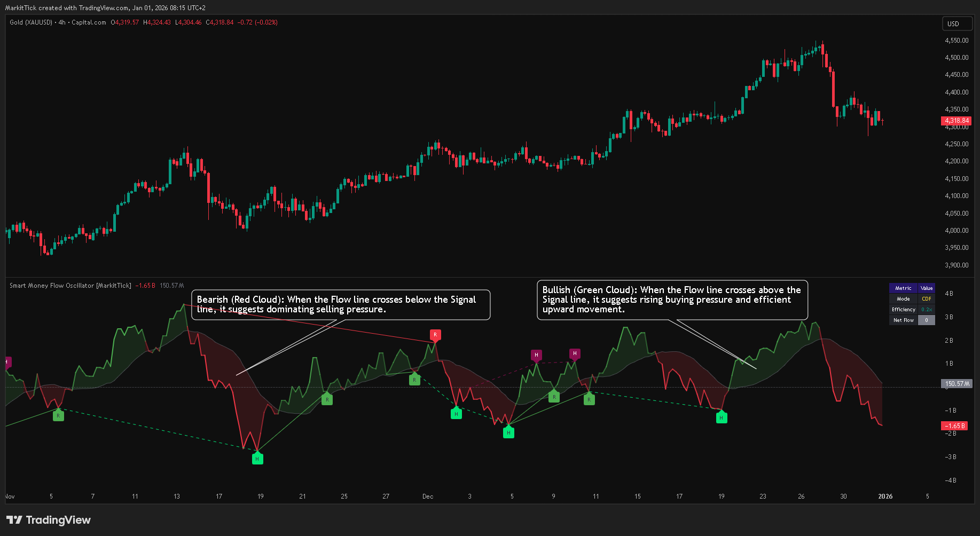Image resolution: width=980 pixels, height=536 pixels.
Task: Select the green H marker near Dec 19
Action: coord(722,418)
